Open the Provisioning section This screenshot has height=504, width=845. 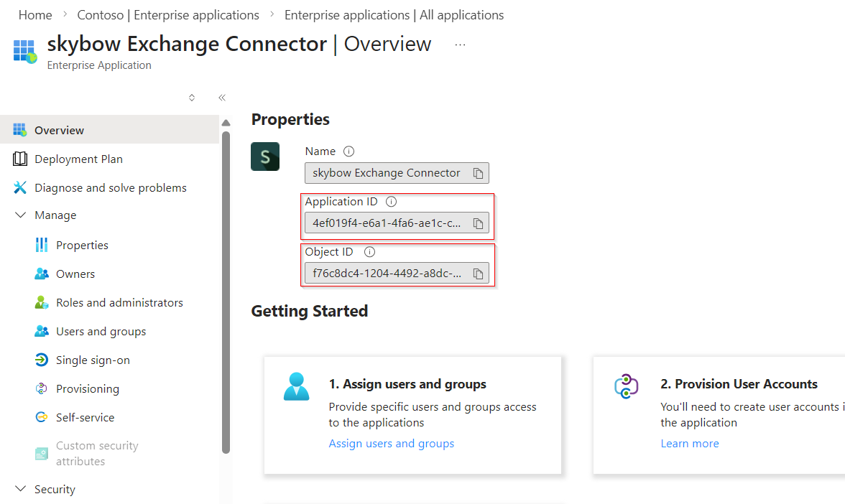pos(86,388)
